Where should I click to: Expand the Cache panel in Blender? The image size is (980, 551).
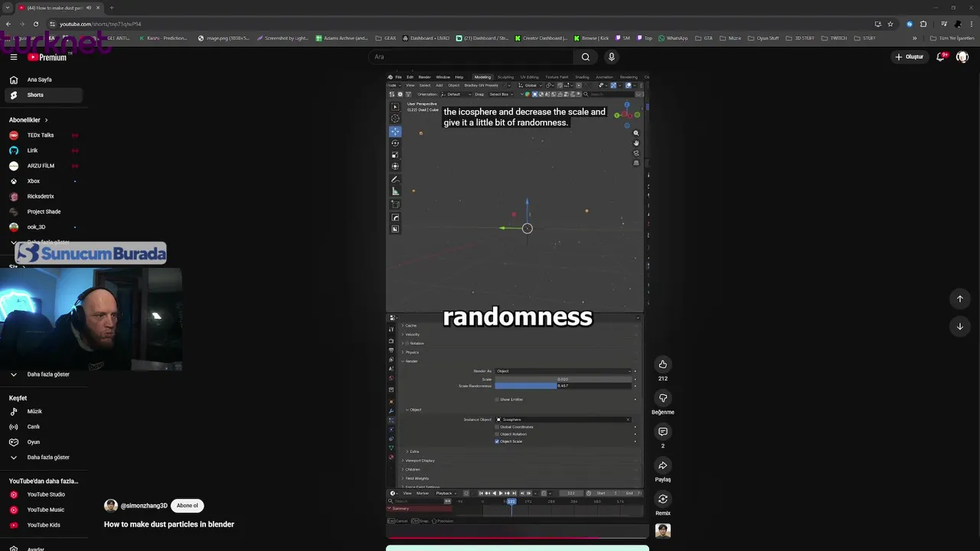point(411,326)
